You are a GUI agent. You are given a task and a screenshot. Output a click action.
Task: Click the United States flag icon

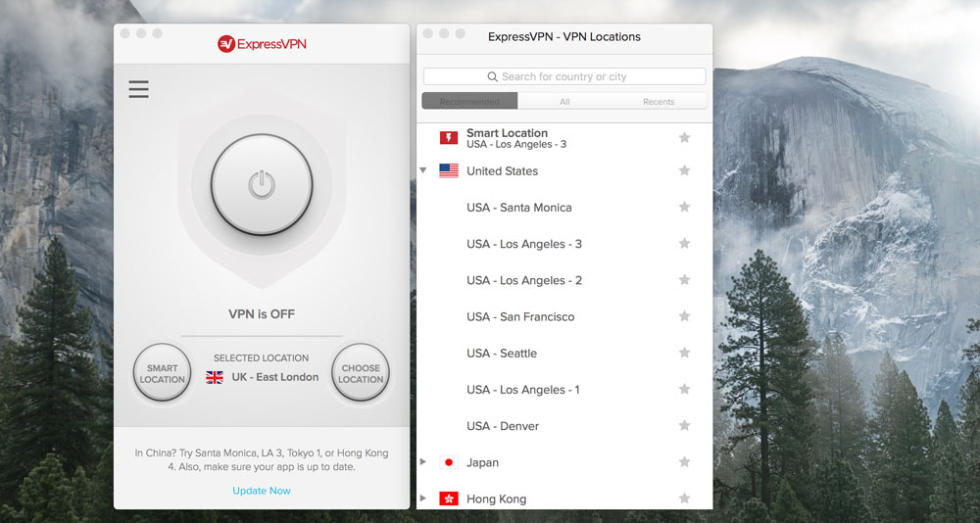click(449, 170)
